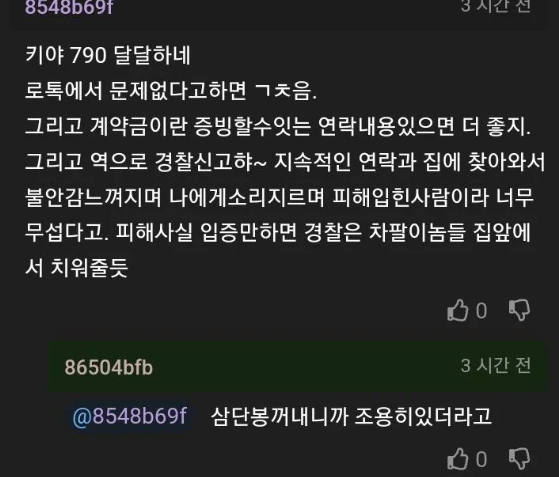Click the line mentioning 로톡에서 문제없다고하면
The image size is (559, 477).
click(171, 91)
